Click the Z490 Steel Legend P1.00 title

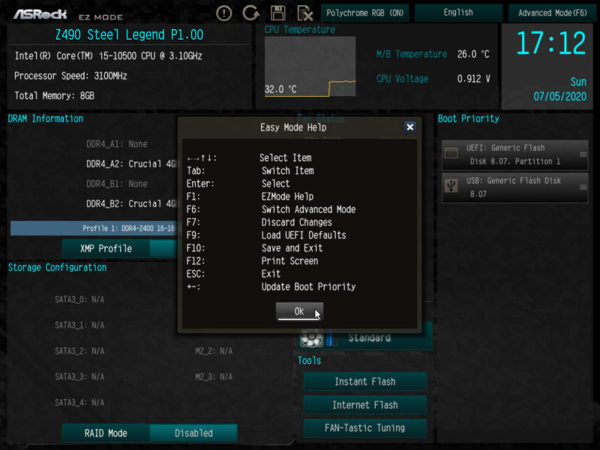pyautogui.click(x=129, y=35)
